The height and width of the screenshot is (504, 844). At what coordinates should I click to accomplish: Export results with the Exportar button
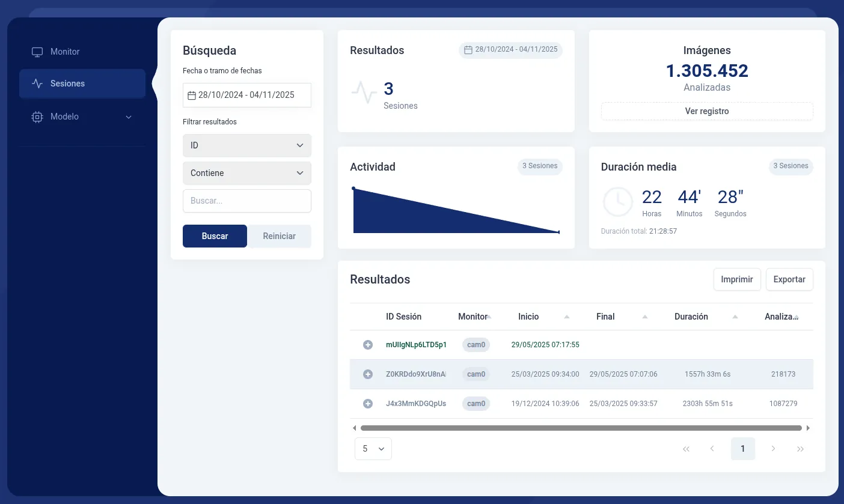pyautogui.click(x=789, y=279)
